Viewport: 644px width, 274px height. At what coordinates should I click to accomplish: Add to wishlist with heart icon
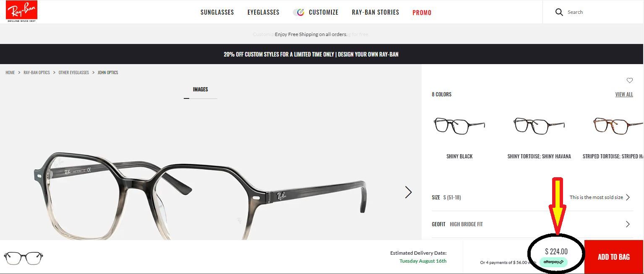(629, 80)
